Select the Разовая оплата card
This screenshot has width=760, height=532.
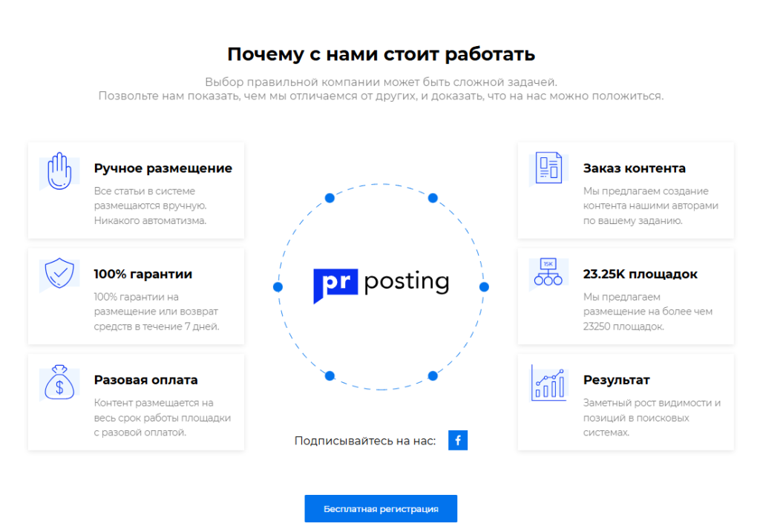136,402
